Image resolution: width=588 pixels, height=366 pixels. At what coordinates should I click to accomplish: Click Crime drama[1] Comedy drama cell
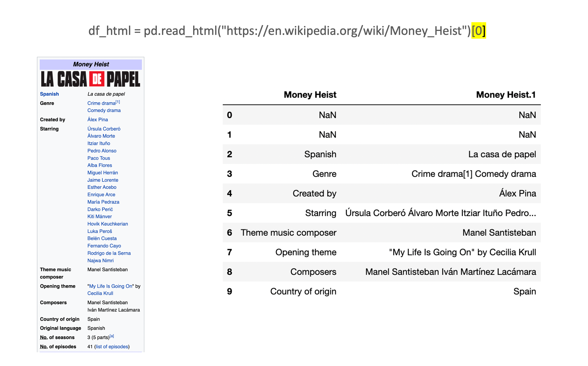click(x=474, y=174)
